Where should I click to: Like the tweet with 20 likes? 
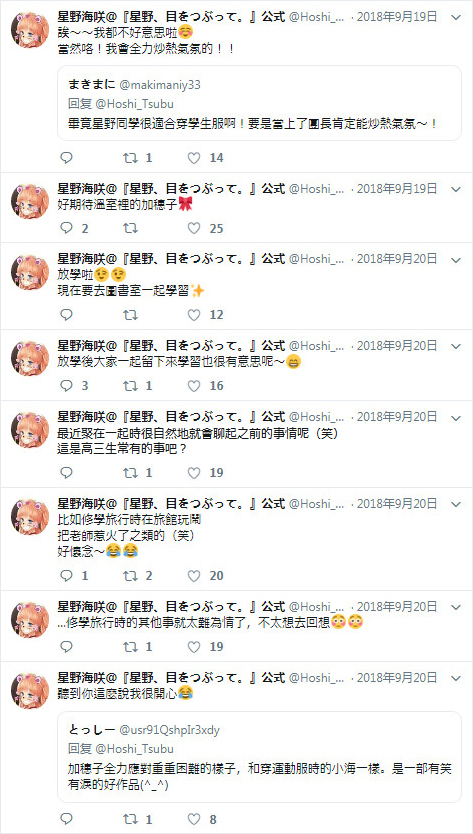pos(195,576)
